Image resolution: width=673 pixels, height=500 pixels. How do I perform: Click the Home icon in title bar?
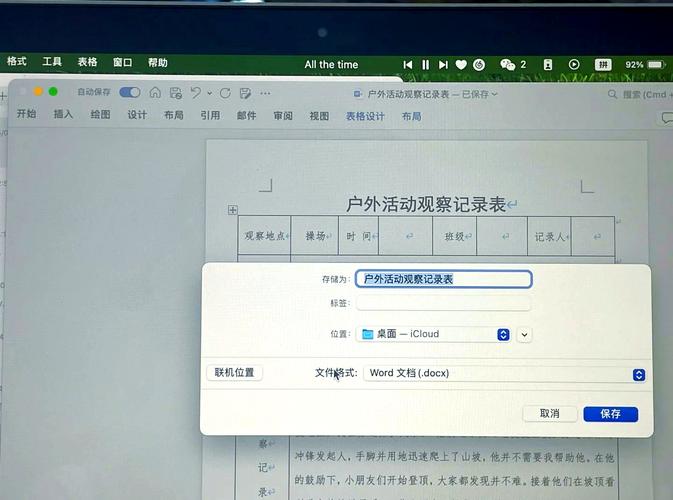155,92
